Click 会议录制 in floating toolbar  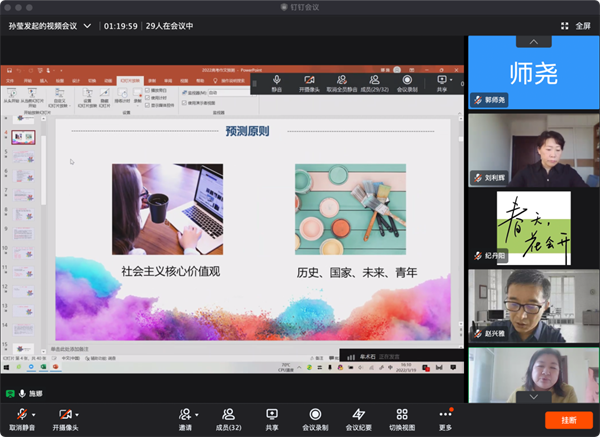tap(407, 83)
